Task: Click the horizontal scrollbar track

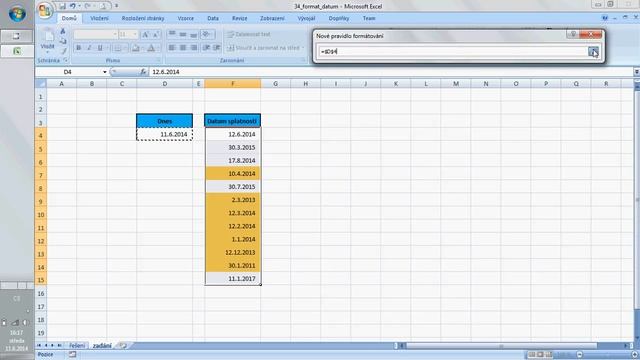Action: [x=515, y=346]
